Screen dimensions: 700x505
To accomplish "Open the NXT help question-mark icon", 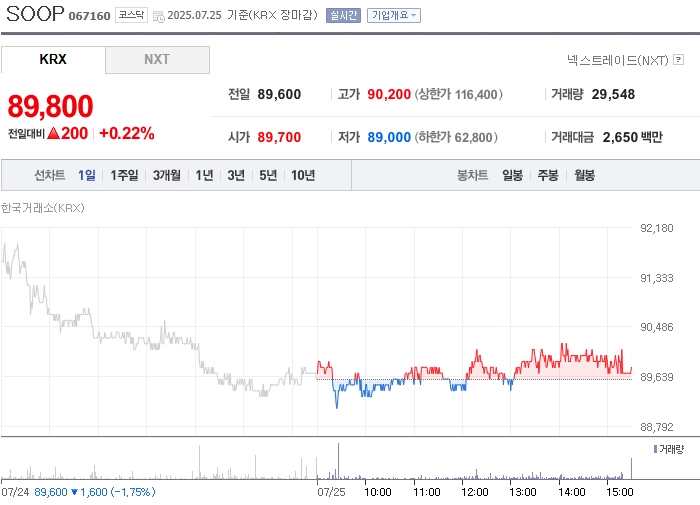I will click(679, 59).
